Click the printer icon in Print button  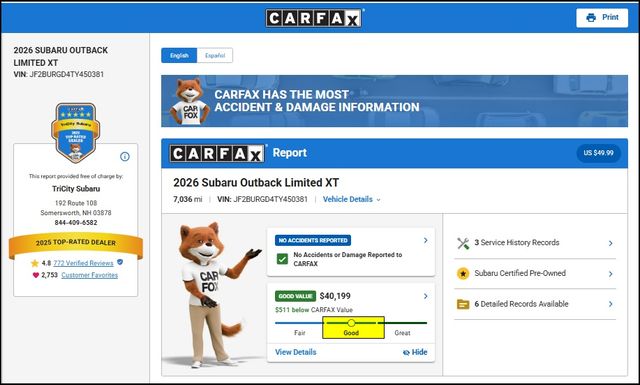coord(591,18)
